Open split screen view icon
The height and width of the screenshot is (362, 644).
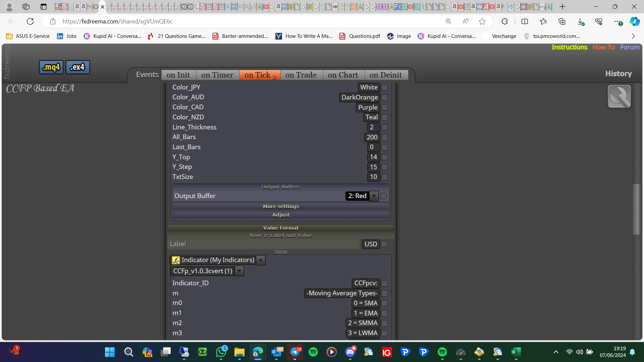525,21
